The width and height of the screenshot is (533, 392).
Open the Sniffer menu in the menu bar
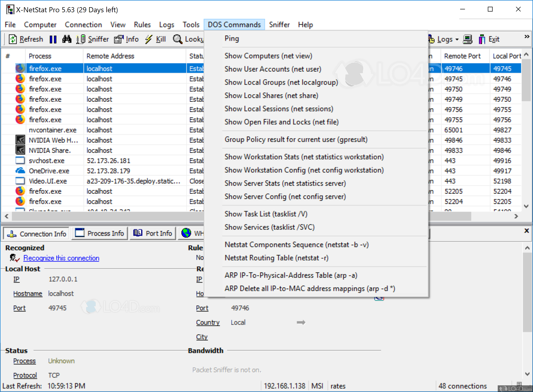279,25
